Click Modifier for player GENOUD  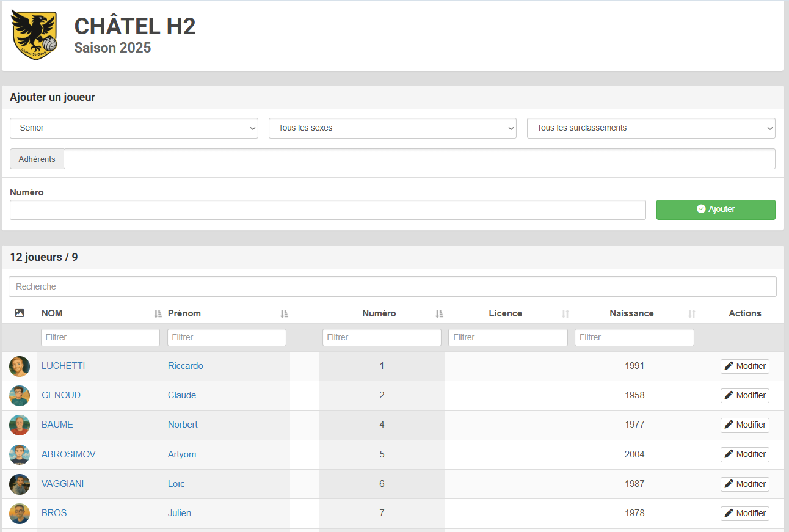pyautogui.click(x=744, y=396)
